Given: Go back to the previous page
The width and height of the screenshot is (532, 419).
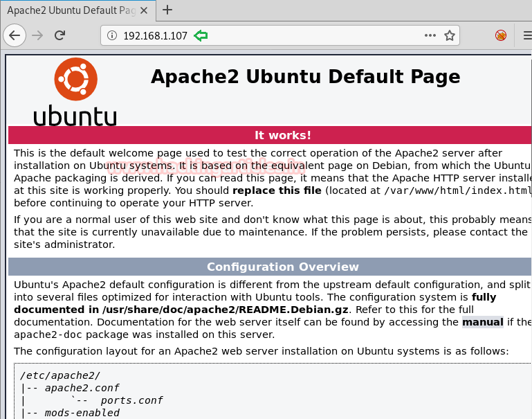Looking at the screenshot, I should tap(15, 35).
